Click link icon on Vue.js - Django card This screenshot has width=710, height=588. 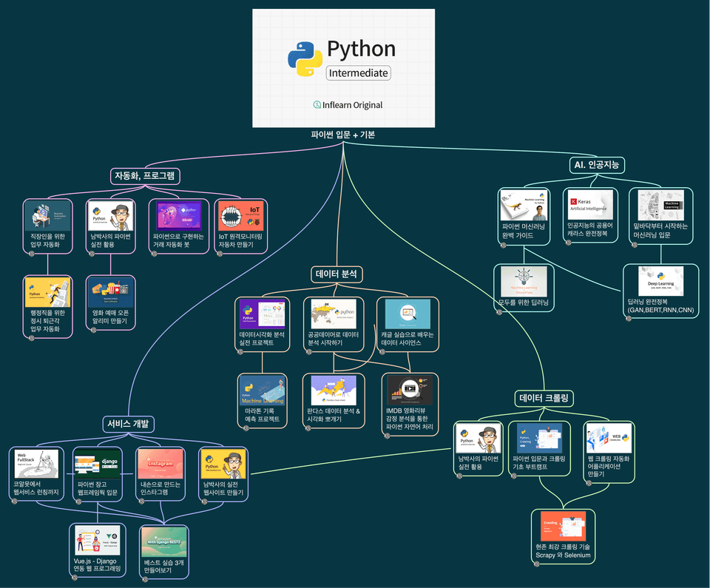[x=75, y=577]
